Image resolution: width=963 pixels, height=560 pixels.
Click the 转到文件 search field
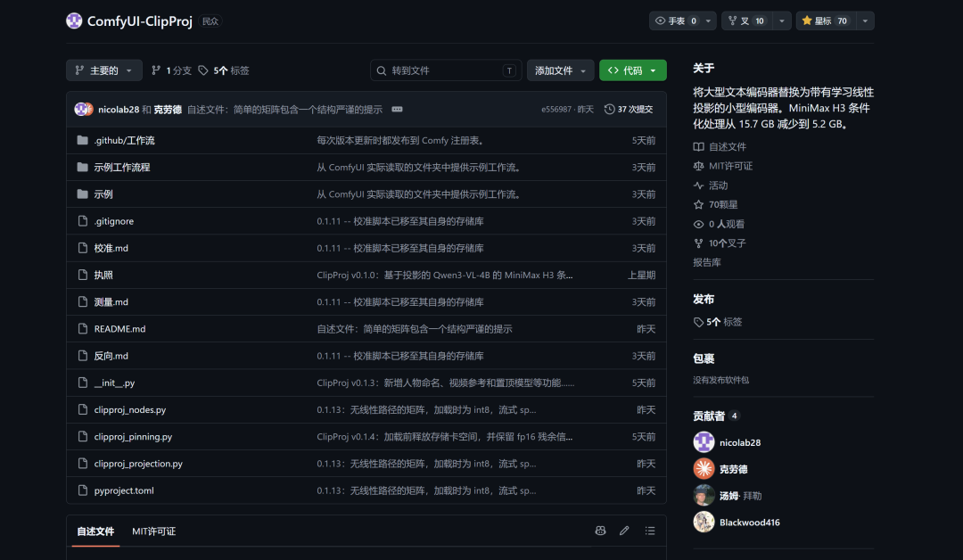[x=446, y=70]
